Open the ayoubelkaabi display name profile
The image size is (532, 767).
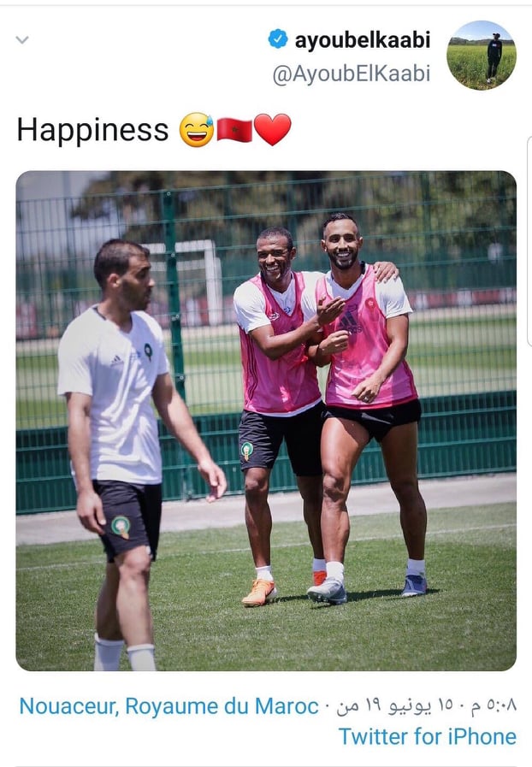[x=362, y=39]
